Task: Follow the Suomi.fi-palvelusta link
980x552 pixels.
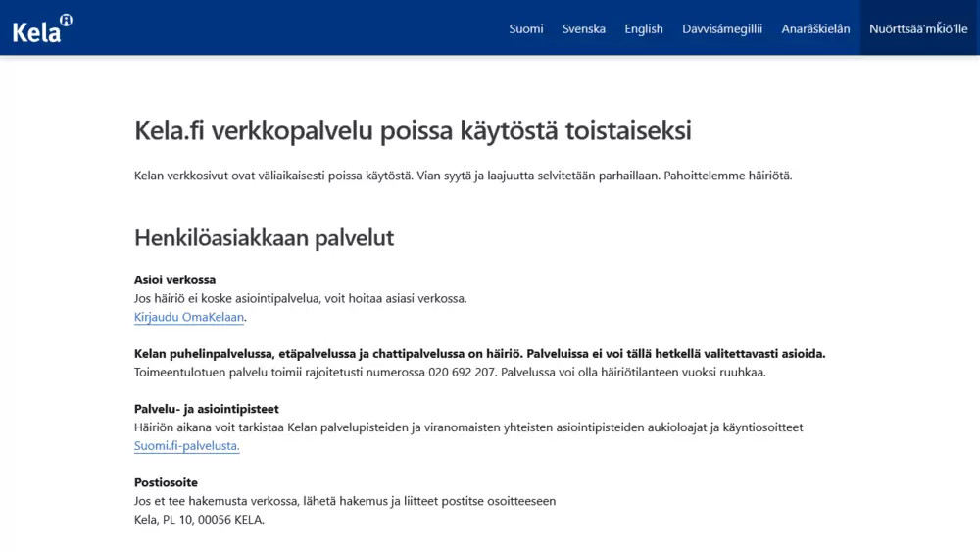Action: click(x=186, y=446)
